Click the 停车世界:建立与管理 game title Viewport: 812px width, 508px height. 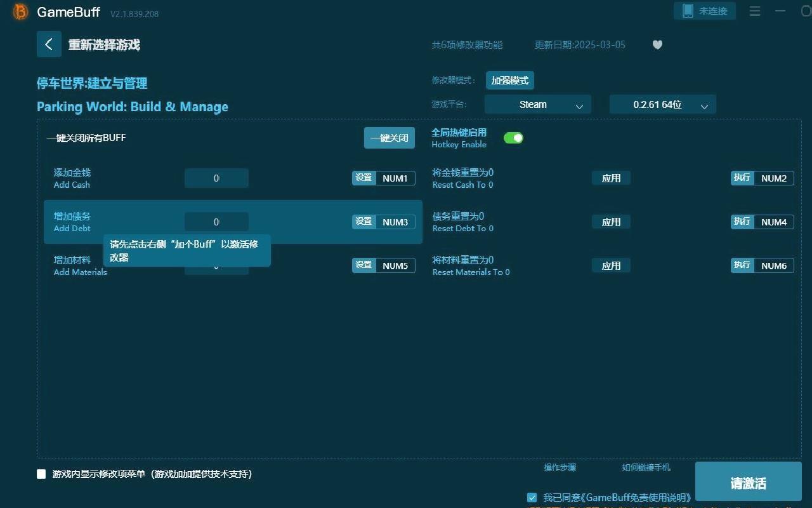coord(92,83)
